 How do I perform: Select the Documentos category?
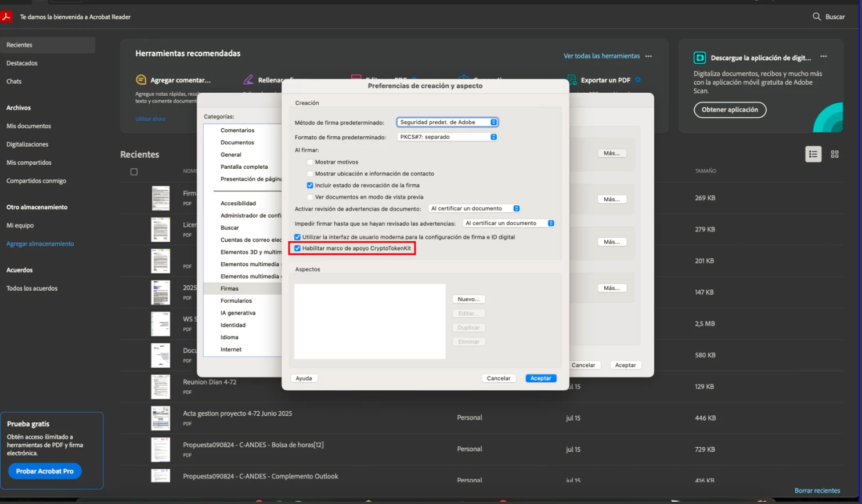[x=237, y=143]
